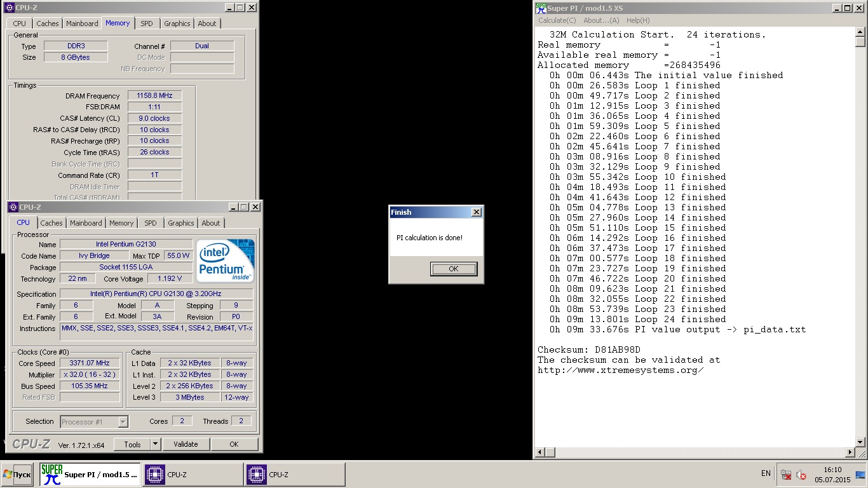Click the Core Voltage 1.192 V value
Screen dimensions: 868x488
pyautogui.click(x=170, y=278)
